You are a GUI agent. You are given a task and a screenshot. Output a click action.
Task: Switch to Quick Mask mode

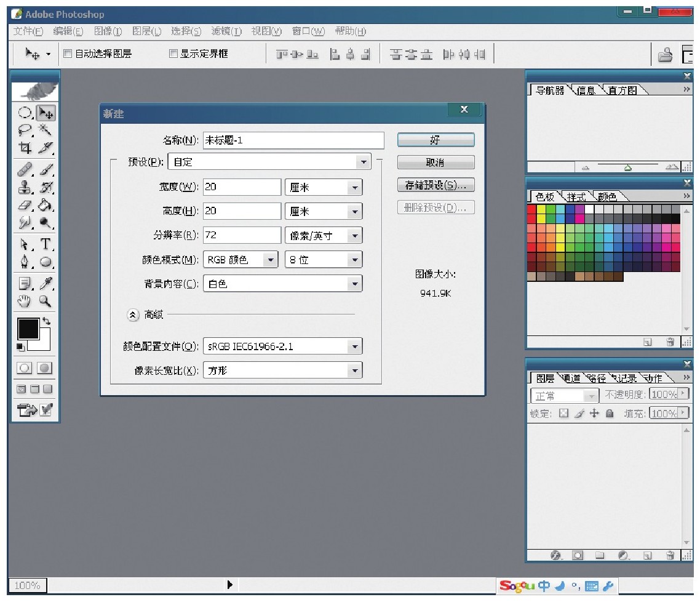[x=44, y=368]
